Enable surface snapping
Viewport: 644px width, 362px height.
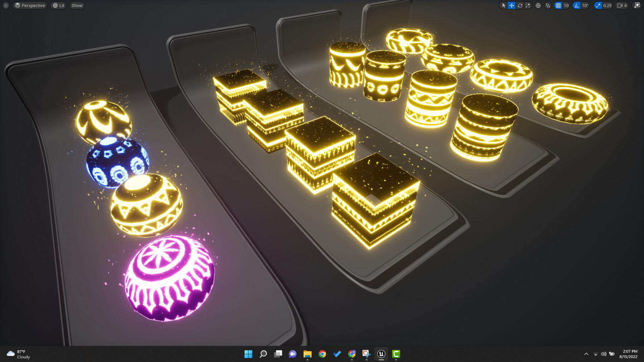(x=548, y=5)
